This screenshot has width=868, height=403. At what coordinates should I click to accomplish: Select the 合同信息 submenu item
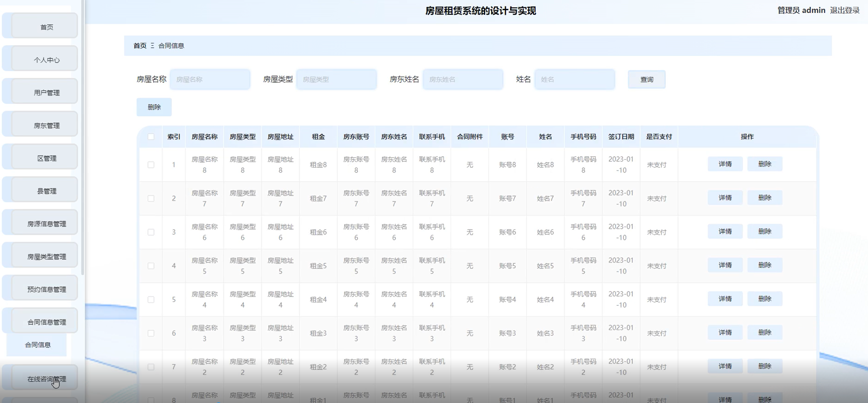point(38,345)
